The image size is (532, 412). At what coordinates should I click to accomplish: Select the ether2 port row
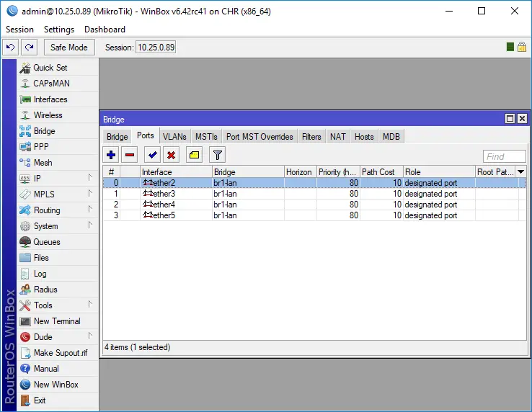(x=314, y=183)
